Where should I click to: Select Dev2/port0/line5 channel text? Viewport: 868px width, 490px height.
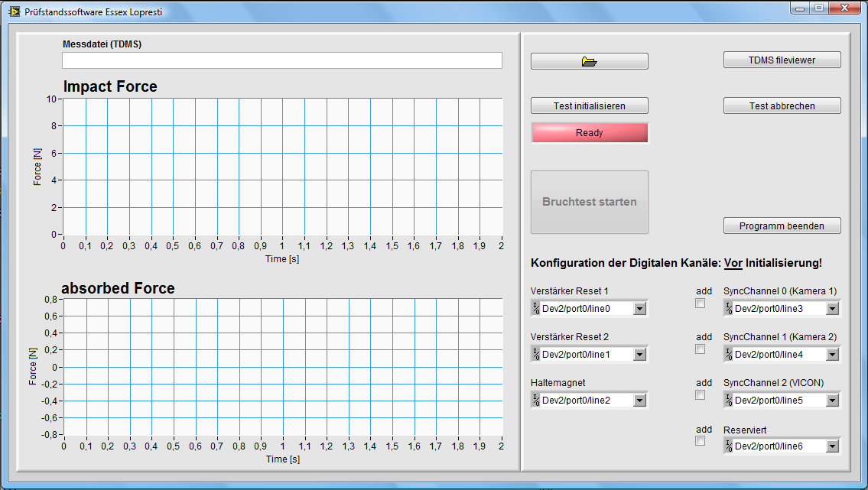[x=769, y=401]
